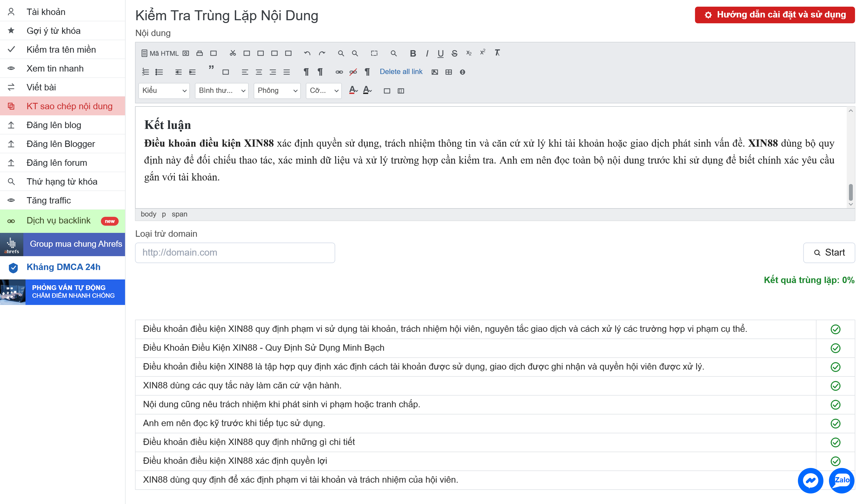The height and width of the screenshot is (504, 865).
Task: Remove formatting with the Tx icon
Action: pos(497,53)
